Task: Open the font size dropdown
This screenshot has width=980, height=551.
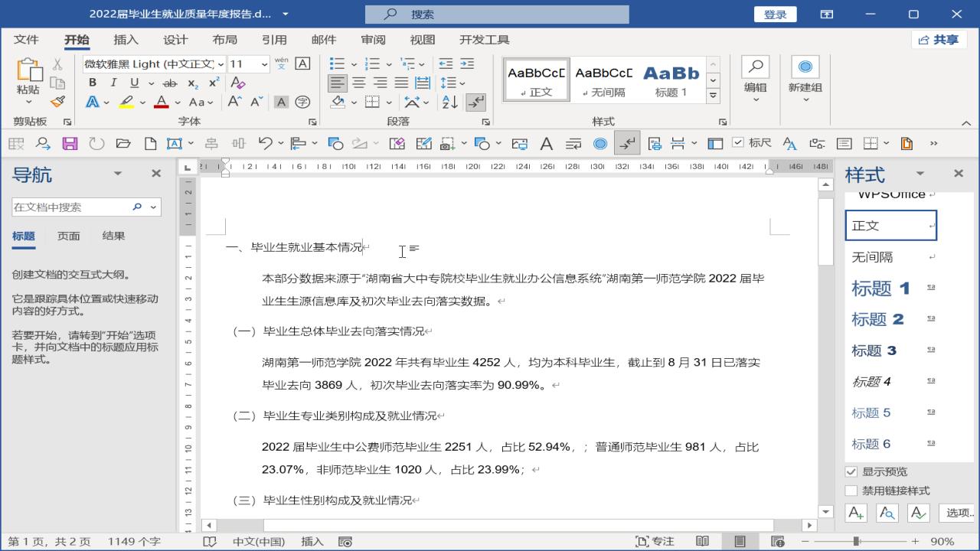Action: coord(265,64)
